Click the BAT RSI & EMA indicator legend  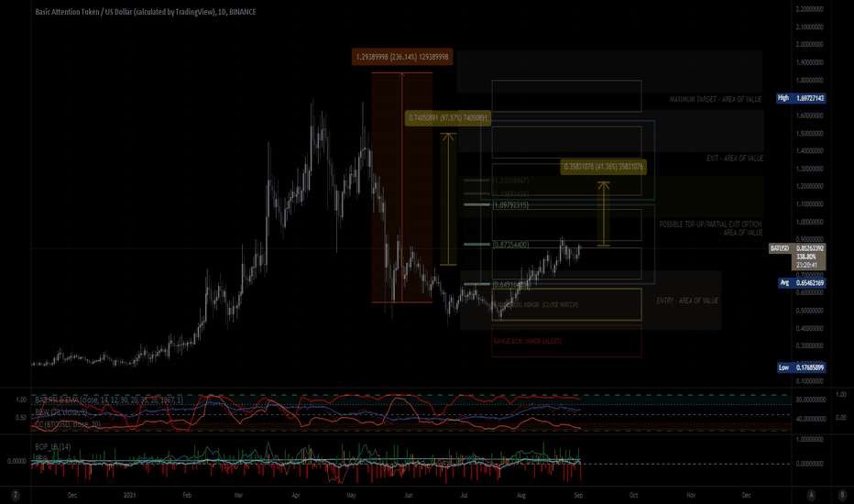point(109,400)
